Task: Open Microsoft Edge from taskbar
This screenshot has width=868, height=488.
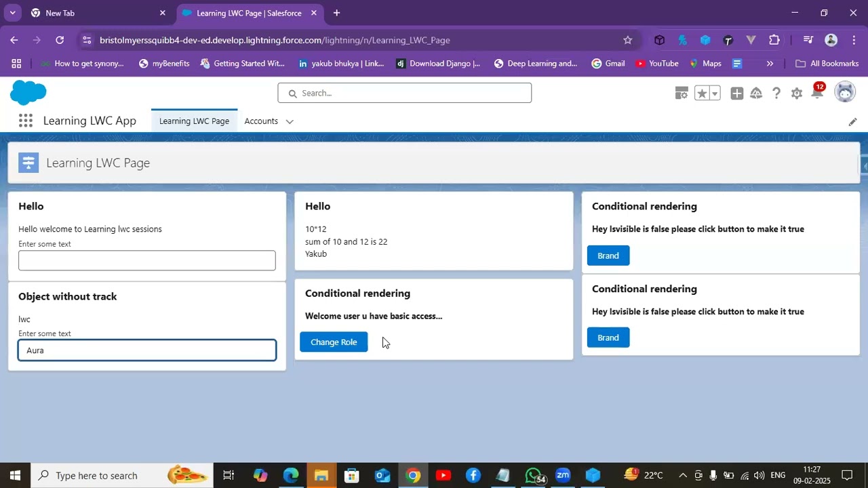Action: [x=291, y=475]
